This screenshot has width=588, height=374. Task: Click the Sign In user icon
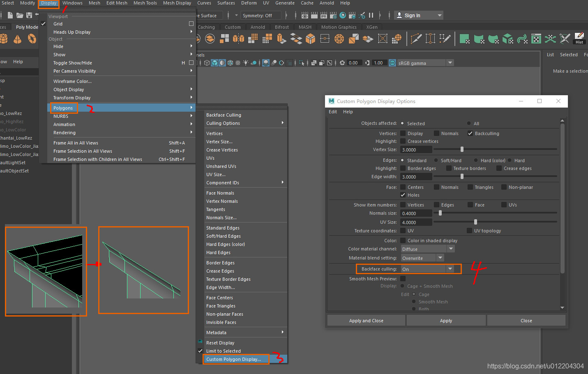pyautogui.click(x=399, y=15)
